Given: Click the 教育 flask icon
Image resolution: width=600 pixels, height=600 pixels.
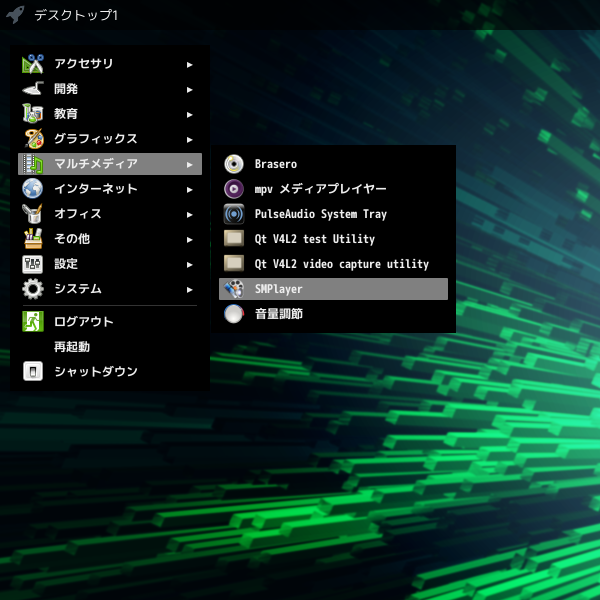Looking at the screenshot, I should point(33,114).
